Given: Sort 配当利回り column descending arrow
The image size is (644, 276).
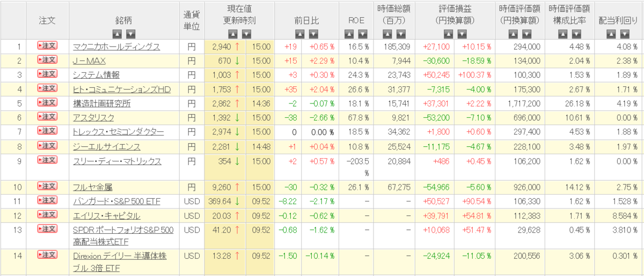Looking at the screenshot, I should 625,34.
